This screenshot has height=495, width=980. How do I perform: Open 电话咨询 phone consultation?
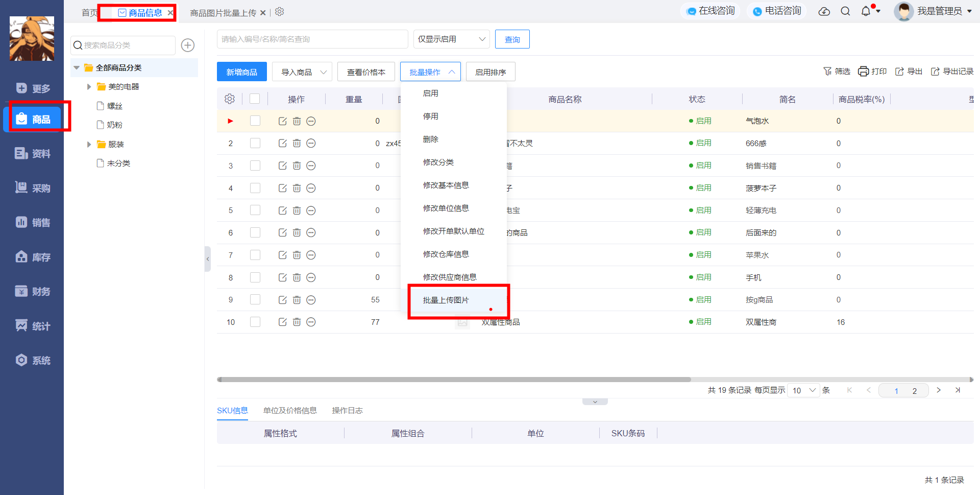point(777,11)
